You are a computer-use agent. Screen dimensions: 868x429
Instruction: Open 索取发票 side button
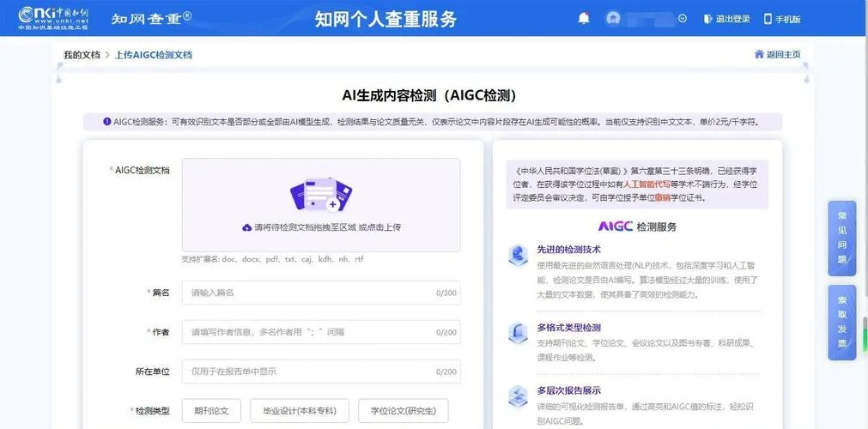coord(842,323)
